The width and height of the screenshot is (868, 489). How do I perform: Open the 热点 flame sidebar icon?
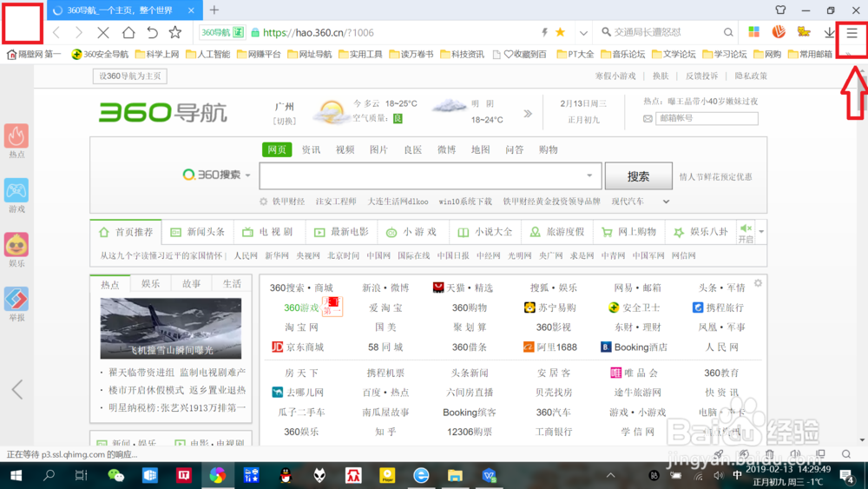16,135
